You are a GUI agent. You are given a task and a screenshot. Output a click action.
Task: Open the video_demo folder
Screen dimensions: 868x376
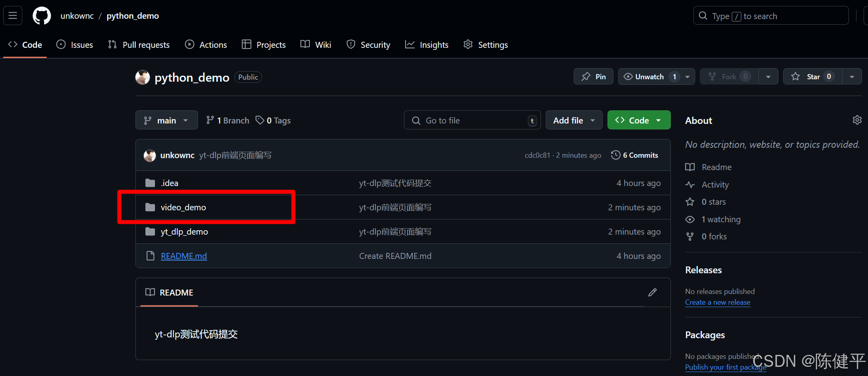click(183, 208)
